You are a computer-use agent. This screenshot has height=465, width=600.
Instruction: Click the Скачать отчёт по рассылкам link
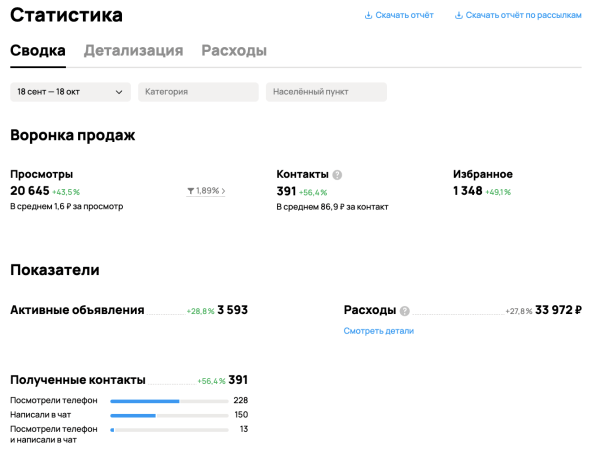click(x=523, y=15)
